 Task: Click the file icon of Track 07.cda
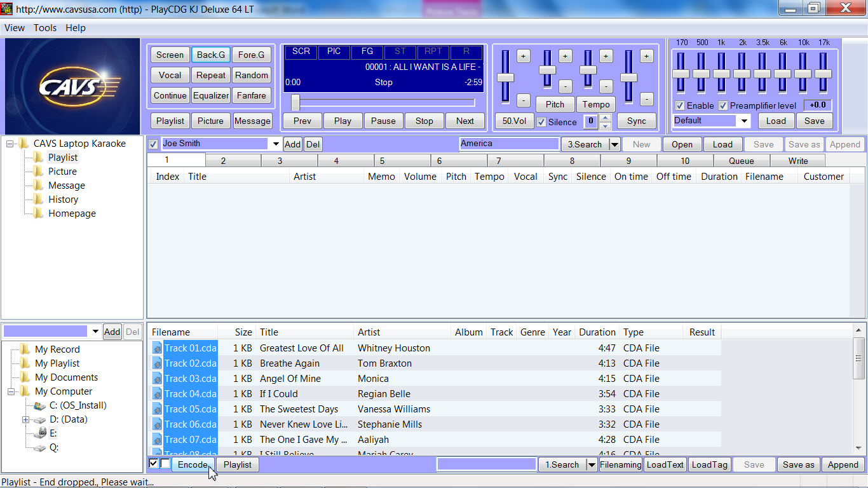coord(157,440)
